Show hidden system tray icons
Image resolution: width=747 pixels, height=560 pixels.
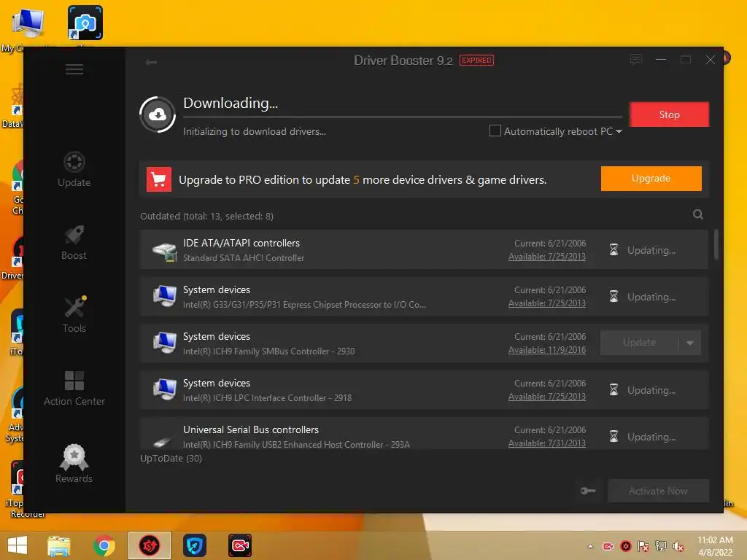click(590, 546)
